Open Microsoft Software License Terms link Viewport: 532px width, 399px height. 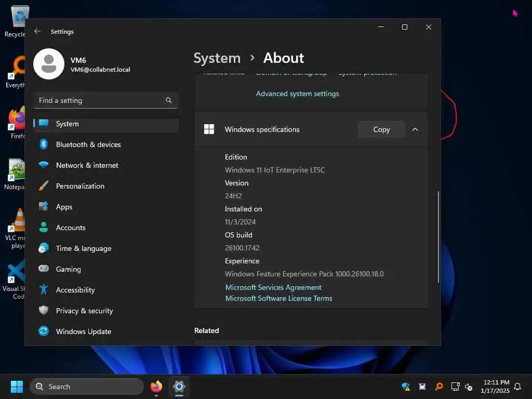(278, 298)
